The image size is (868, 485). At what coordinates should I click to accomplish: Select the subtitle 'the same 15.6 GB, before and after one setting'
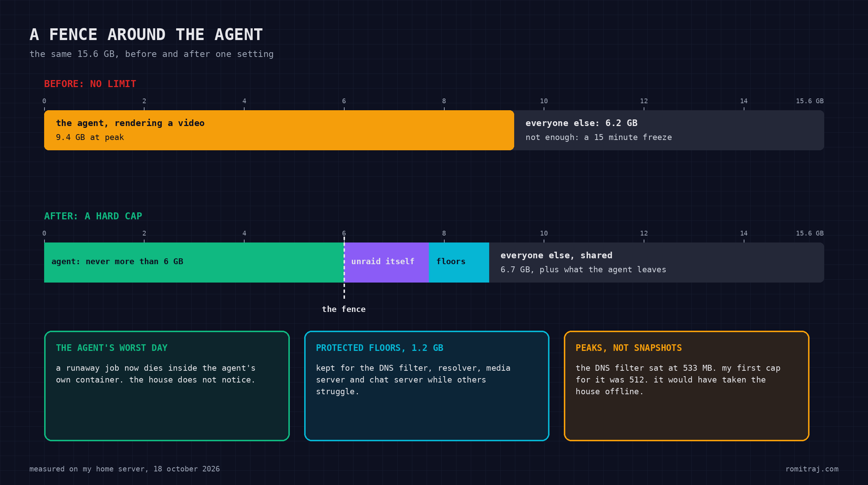click(x=152, y=54)
